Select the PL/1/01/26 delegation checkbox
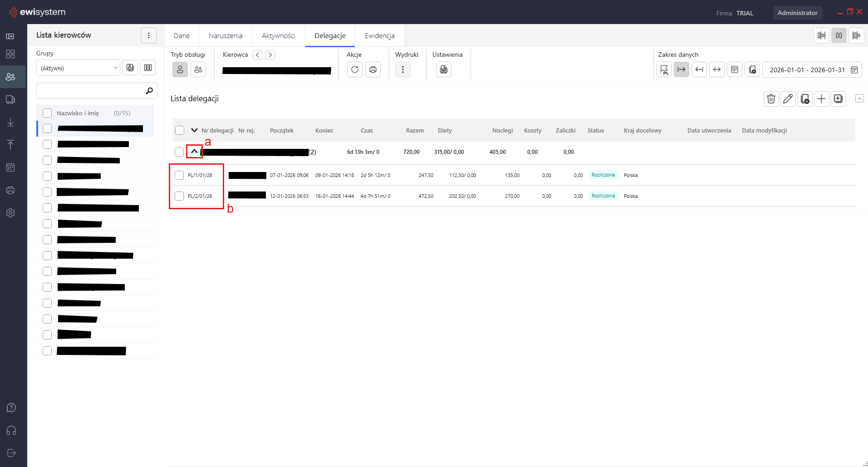This screenshot has height=467, width=868. [179, 175]
